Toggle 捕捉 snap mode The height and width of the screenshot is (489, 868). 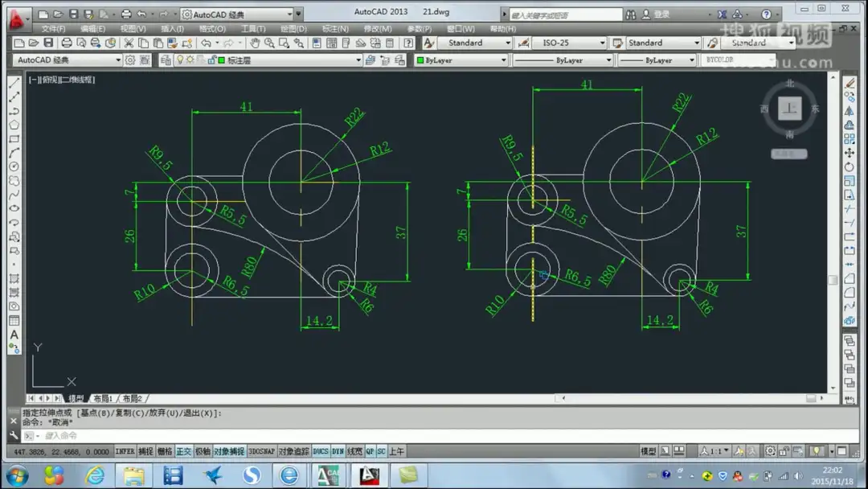point(145,451)
